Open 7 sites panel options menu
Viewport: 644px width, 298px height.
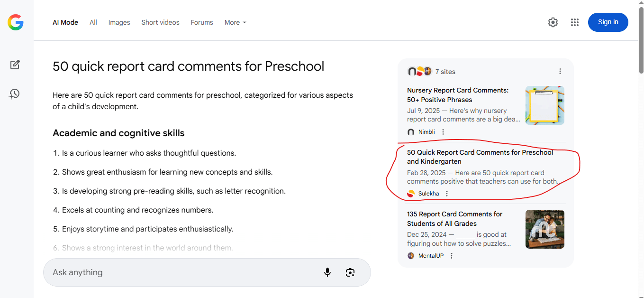pyautogui.click(x=560, y=72)
